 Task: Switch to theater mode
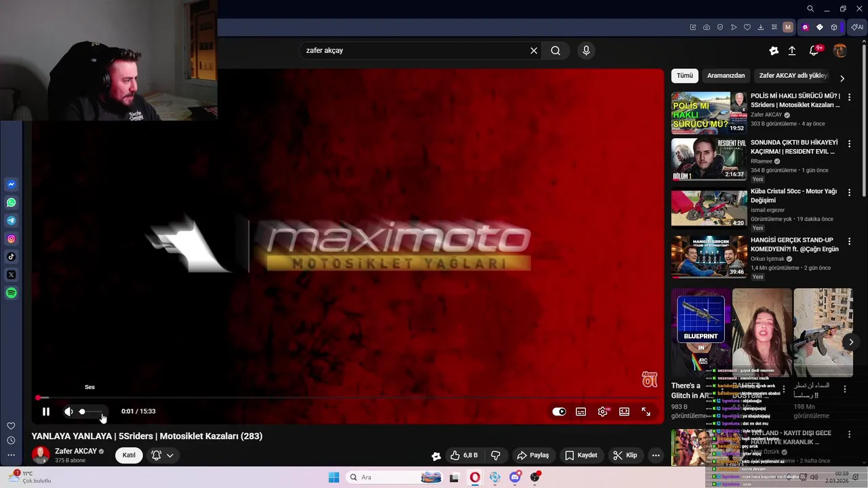pyautogui.click(x=625, y=411)
